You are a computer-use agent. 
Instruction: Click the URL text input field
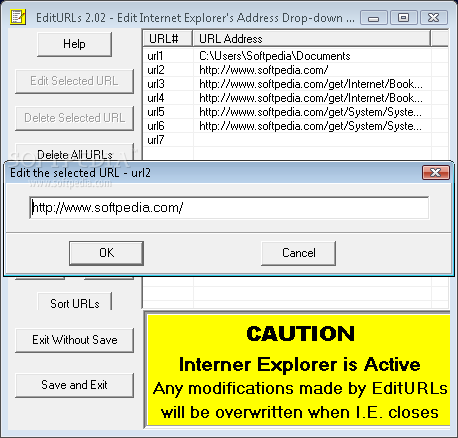(229, 208)
